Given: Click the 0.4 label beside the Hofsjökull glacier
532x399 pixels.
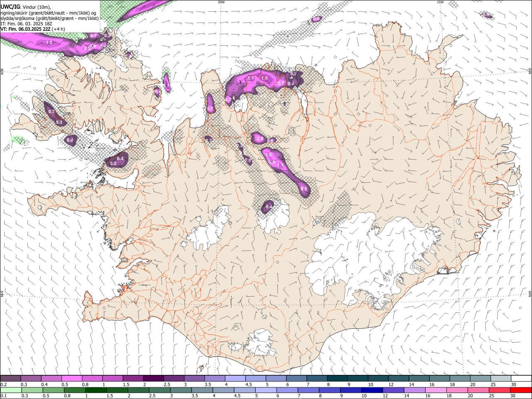Looking at the screenshot, I should click(268, 207).
